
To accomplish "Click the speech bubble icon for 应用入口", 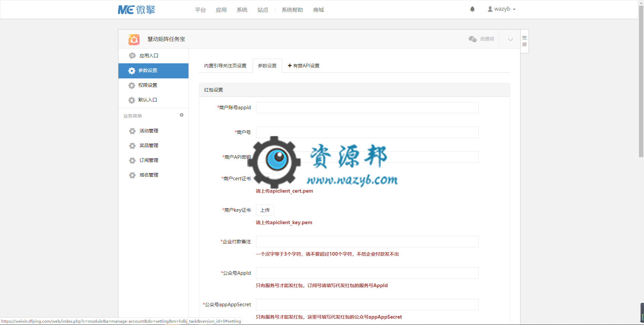I will [x=132, y=56].
